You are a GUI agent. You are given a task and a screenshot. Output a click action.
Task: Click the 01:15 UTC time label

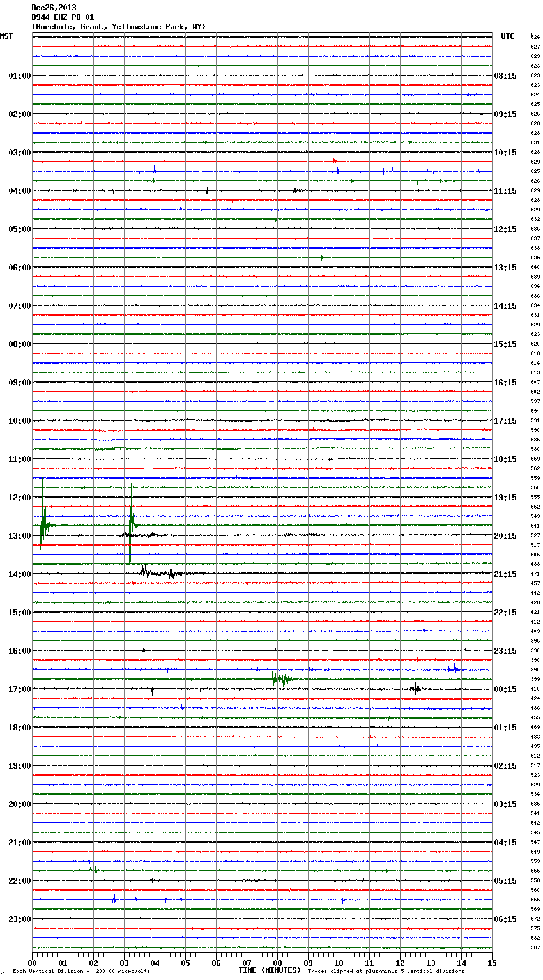505,728
